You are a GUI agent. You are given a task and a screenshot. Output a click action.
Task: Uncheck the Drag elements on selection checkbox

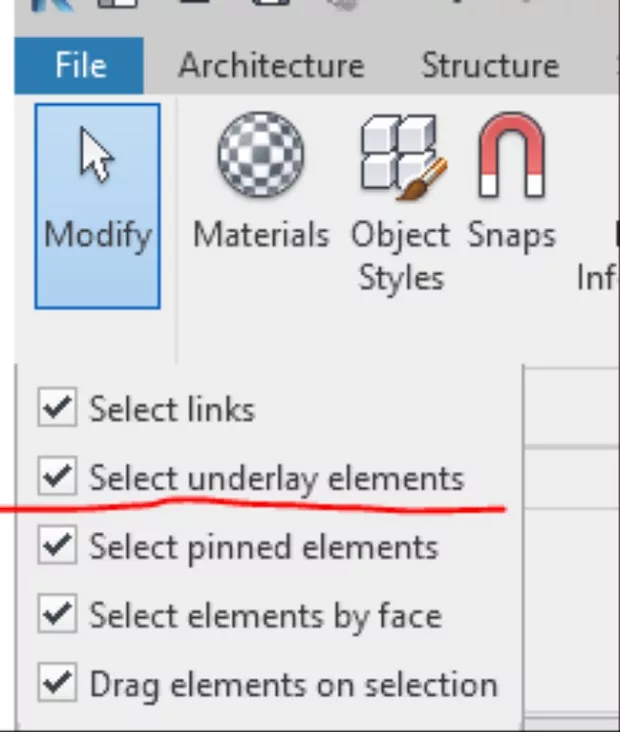57,684
